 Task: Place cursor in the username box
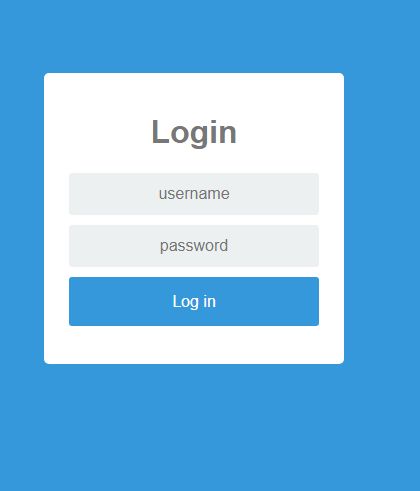194,194
